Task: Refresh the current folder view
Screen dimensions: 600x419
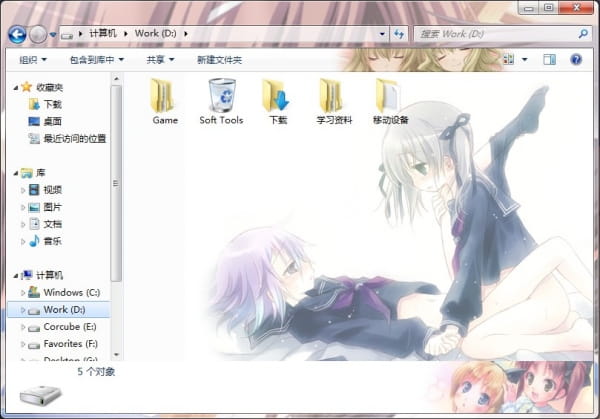Action: (399, 34)
